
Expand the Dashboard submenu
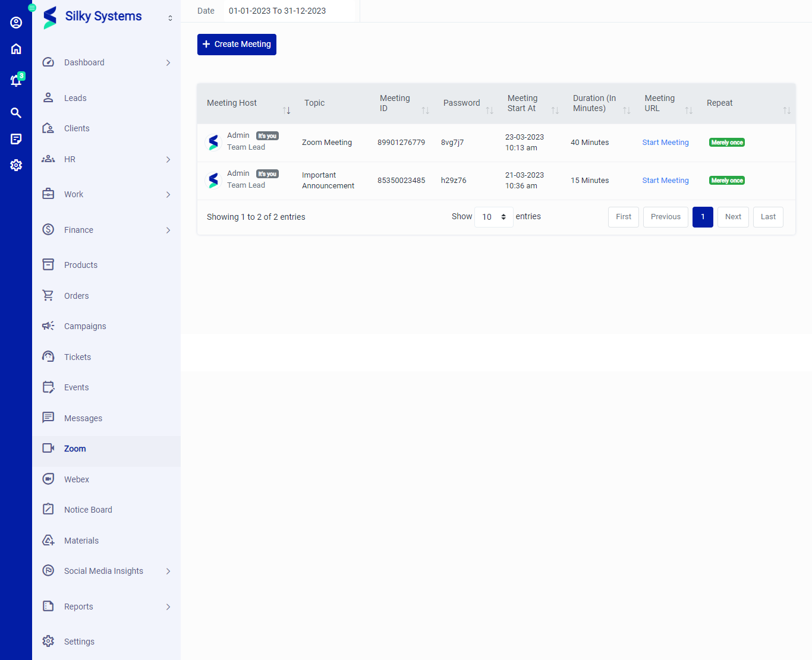coord(168,63)
